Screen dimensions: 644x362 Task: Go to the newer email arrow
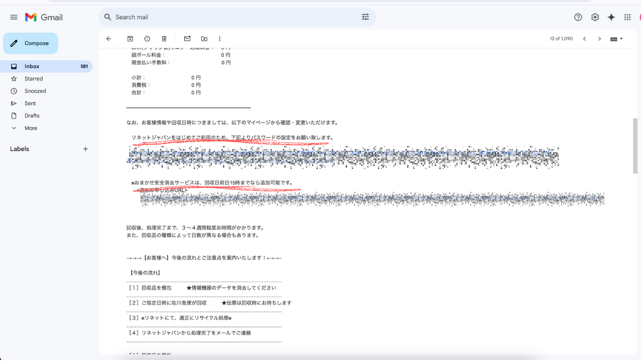(x=584, y=39)
